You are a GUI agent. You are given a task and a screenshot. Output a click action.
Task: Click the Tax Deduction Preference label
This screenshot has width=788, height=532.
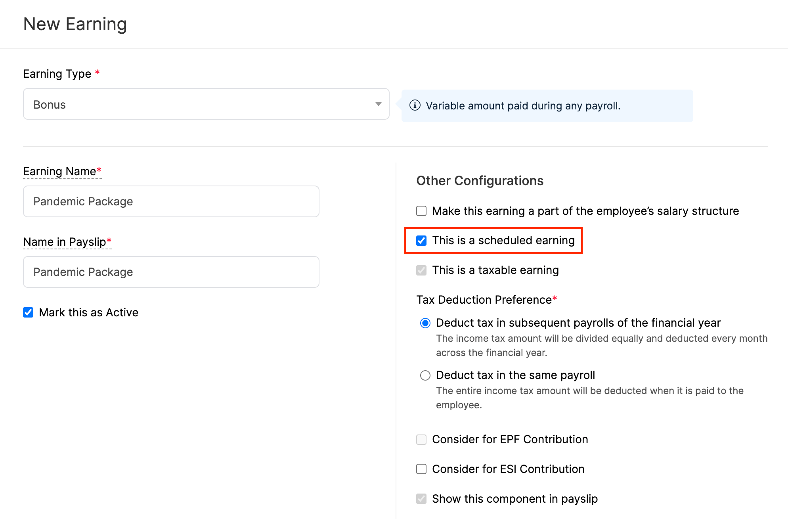[x=484, y=300]
